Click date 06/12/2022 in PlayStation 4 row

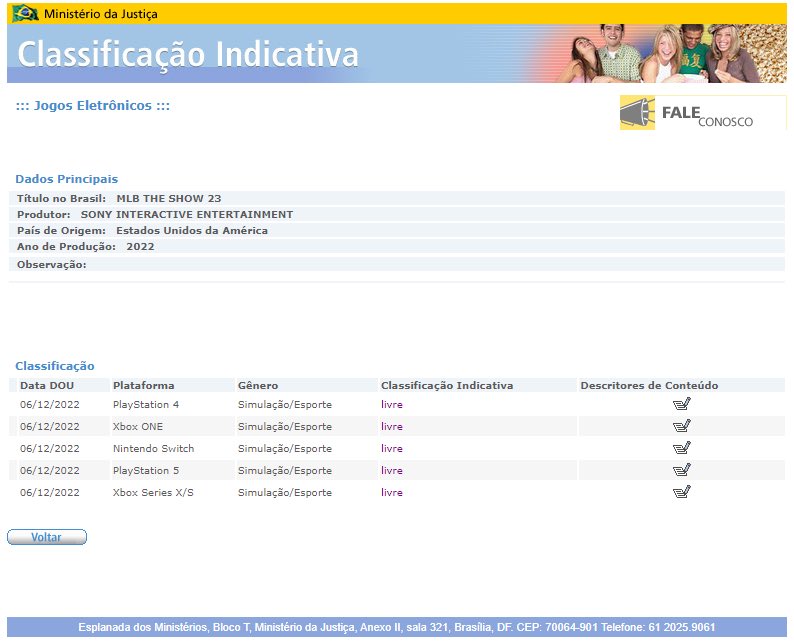click(x=50, y=405)
